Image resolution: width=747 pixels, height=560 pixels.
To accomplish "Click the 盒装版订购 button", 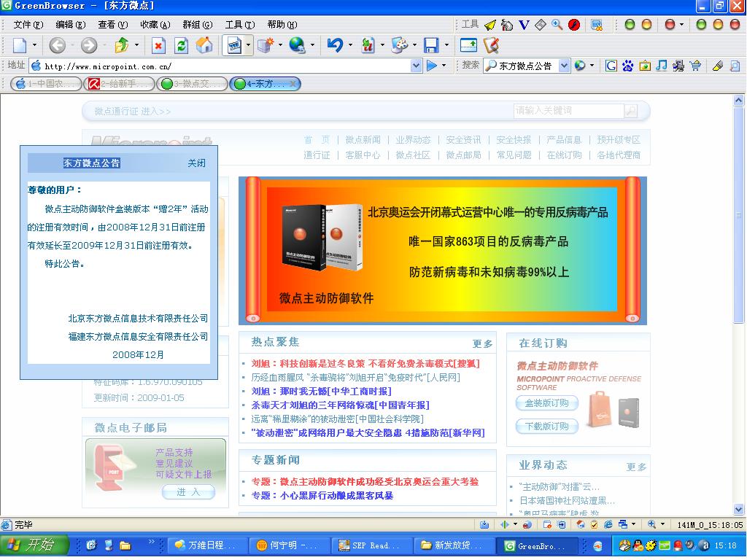I will click(547, 403).
